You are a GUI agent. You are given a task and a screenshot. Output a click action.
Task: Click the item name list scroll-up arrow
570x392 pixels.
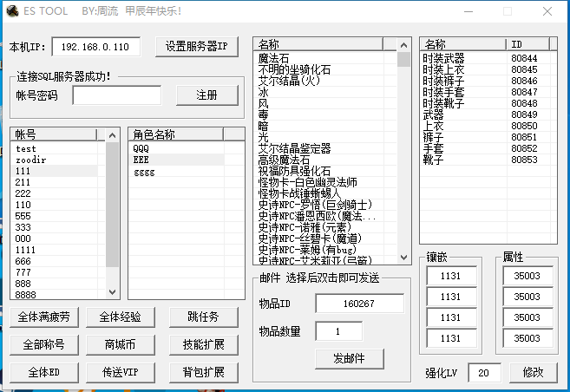(x=403, y=45)
